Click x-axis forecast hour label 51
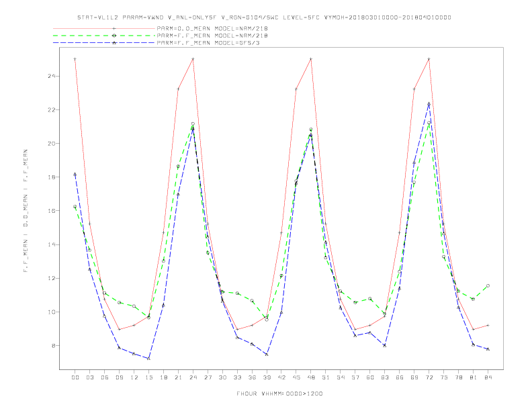 [x=326, y=377]
